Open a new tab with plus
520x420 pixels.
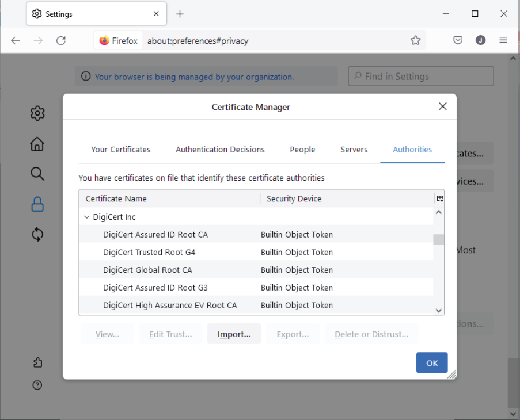180,14
